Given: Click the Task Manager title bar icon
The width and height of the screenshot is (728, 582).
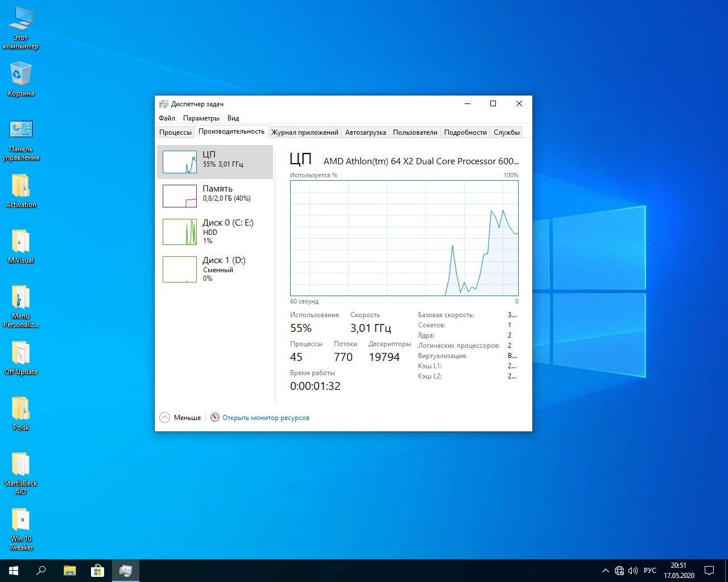Looking at the screenshot, I should 164,104.
